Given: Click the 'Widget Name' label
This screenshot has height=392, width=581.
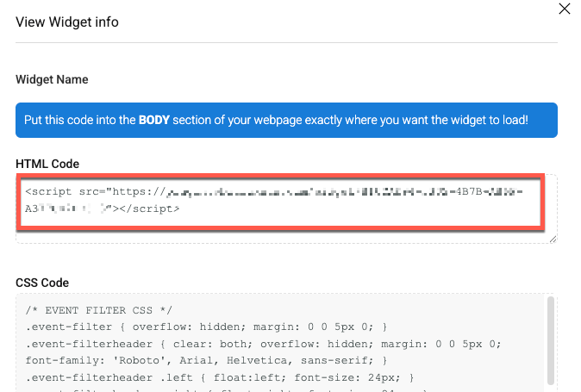Looking at the screenshot, I should click(x=52, y=79).
